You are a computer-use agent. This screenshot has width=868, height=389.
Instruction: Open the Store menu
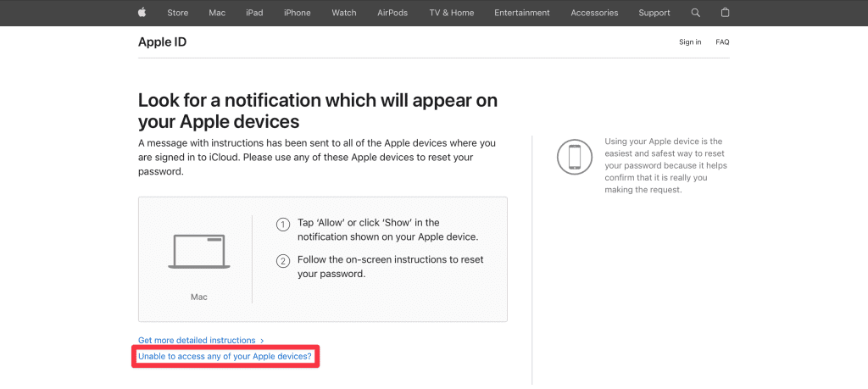point(178,13)
